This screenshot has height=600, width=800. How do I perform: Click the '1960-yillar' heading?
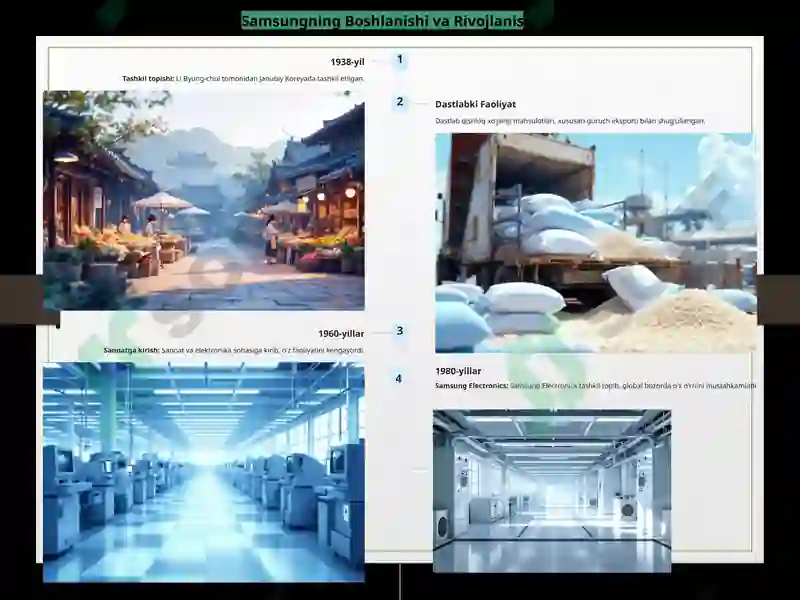point(341,334)
